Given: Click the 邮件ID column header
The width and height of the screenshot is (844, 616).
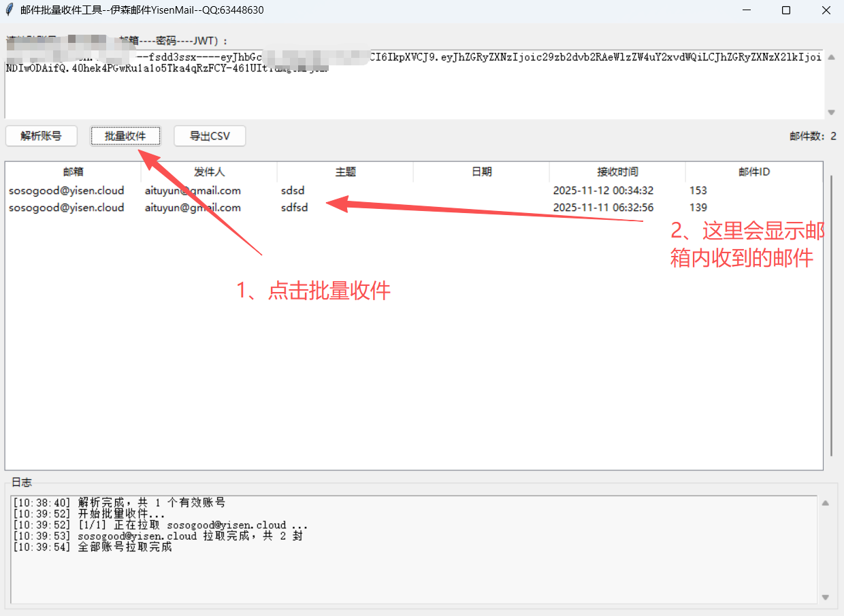Looking at the screenshot, I should tap(753, 172).
